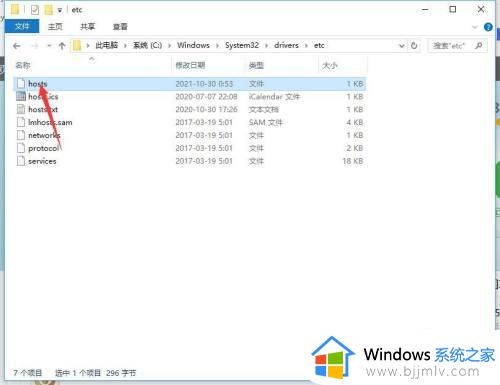Select the networks file icon
The height and width of the screenshot is (385, 500).
coord(21,135)
